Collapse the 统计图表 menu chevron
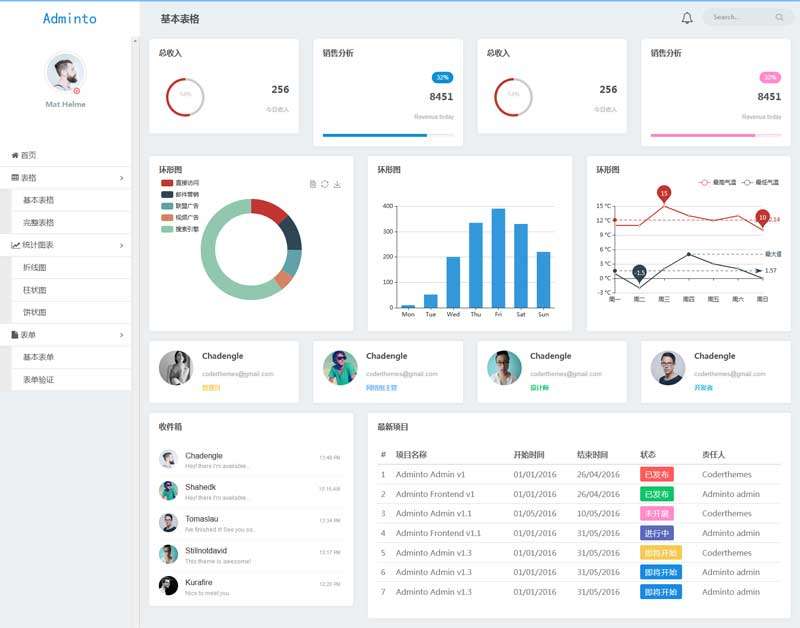The image size is (800, 628). point(122,245)
